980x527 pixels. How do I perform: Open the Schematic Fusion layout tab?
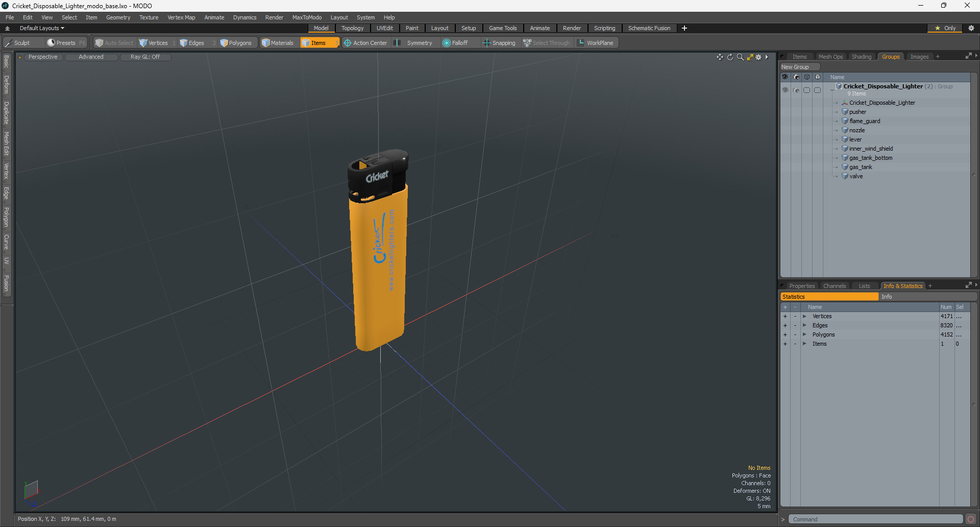pos(649,28)
